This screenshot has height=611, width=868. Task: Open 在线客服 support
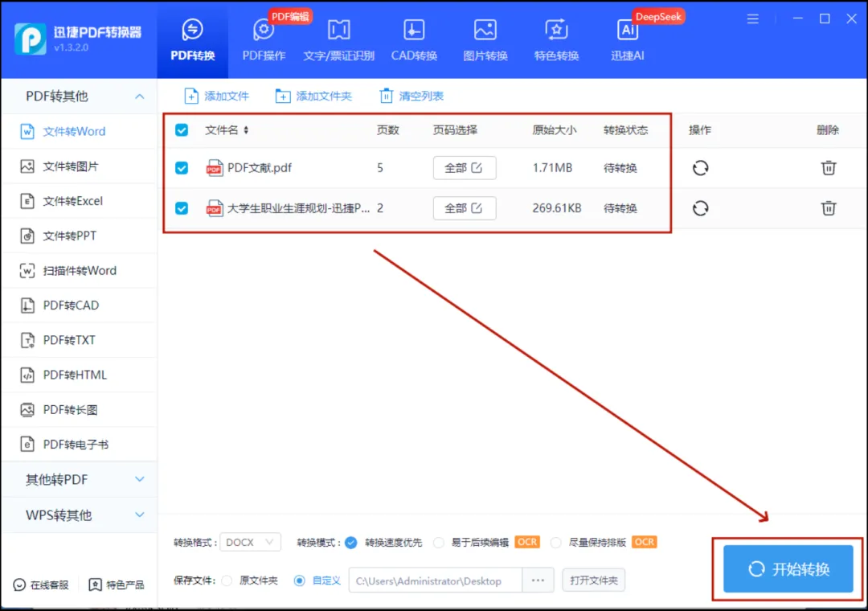[41, 585]
